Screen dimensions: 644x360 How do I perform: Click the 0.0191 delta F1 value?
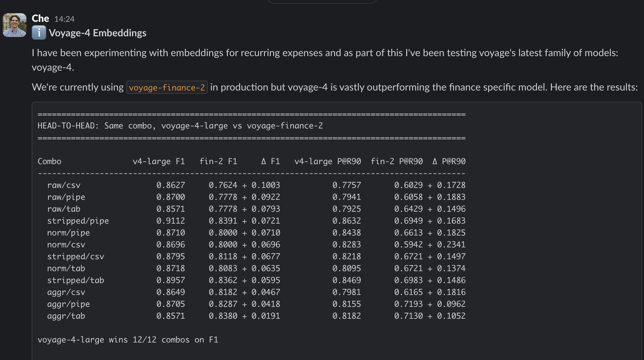pyautogui.click(x=266, y=316)
